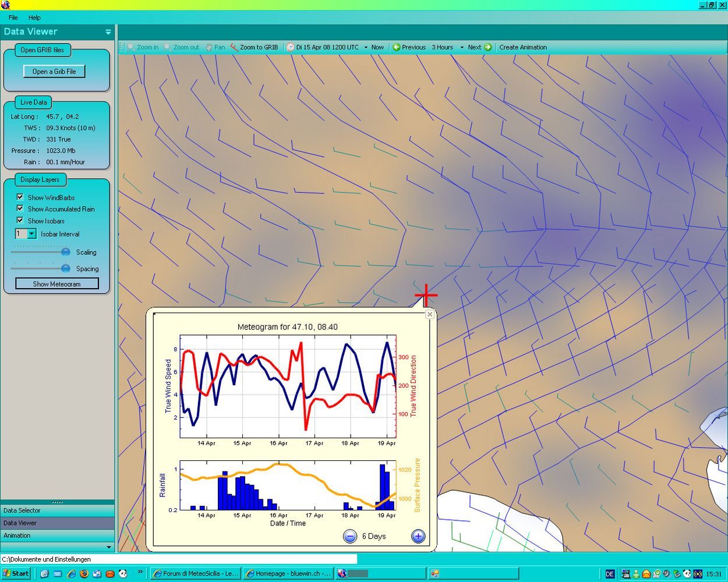Image resolution: width=728 pixels, height=582 pixels.
Task: Open the Isobar Interval dropdown
Action: click(x=31, y=233)
